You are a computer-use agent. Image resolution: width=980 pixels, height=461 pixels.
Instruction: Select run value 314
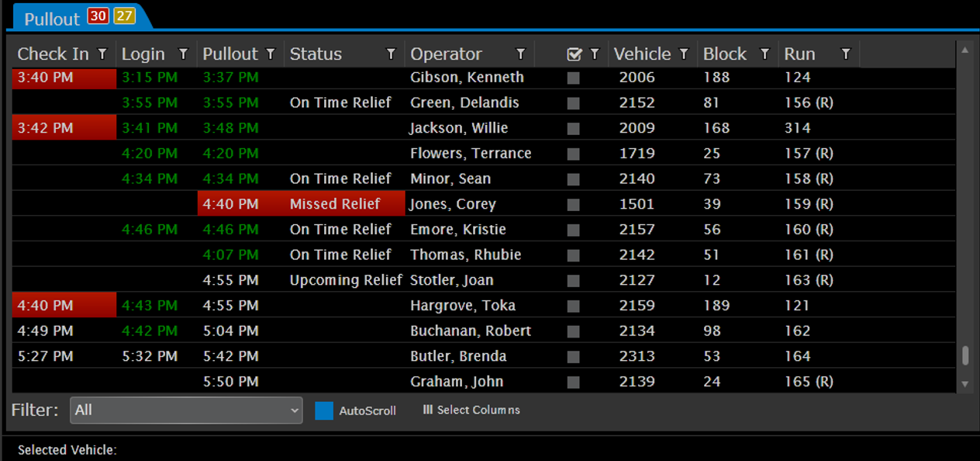click(x=797, y=128)
